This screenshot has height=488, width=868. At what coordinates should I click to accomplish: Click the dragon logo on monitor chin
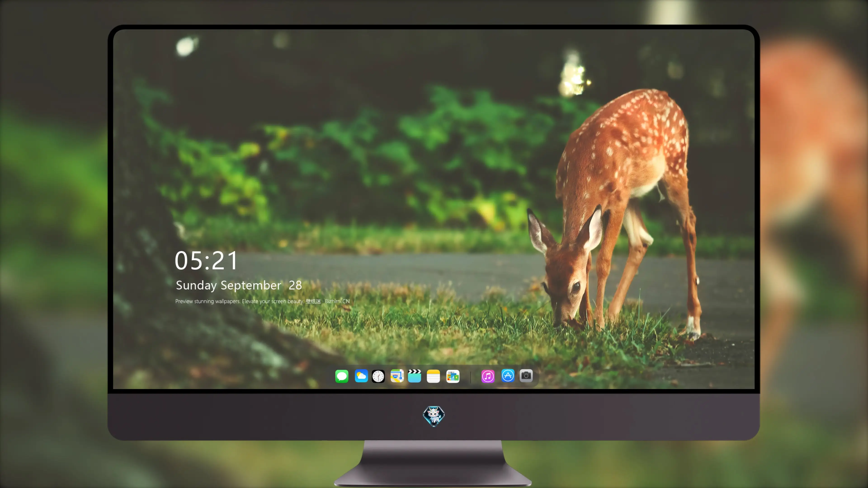(434, 416)
